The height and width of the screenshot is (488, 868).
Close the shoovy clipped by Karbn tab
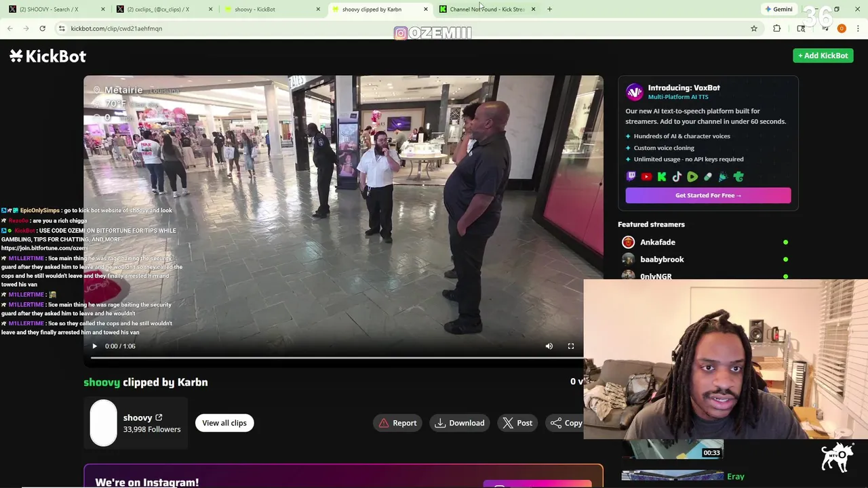(426, 9)
